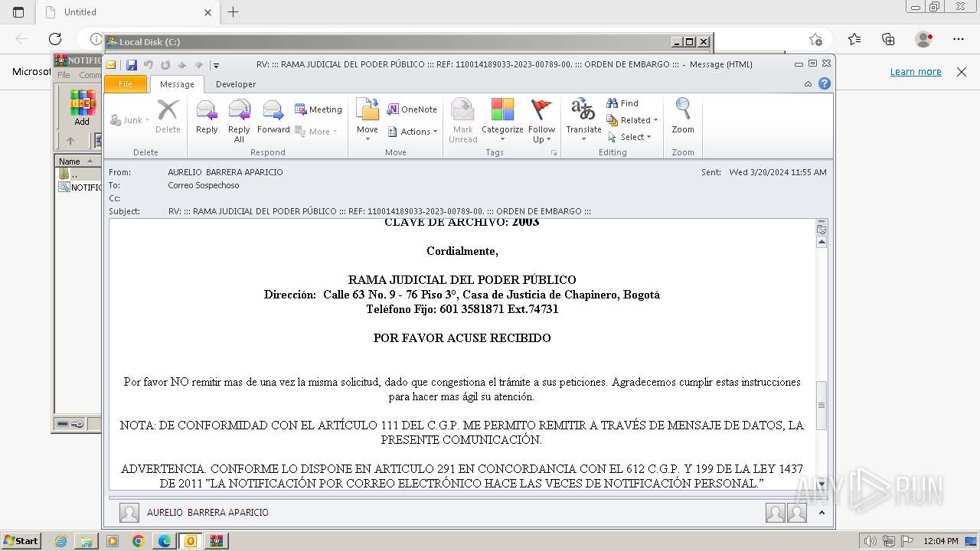The height and width of the screenshot is (551, 980).
Task: Select the NOTIFIC file in WinRAR list
Action: 80,187
